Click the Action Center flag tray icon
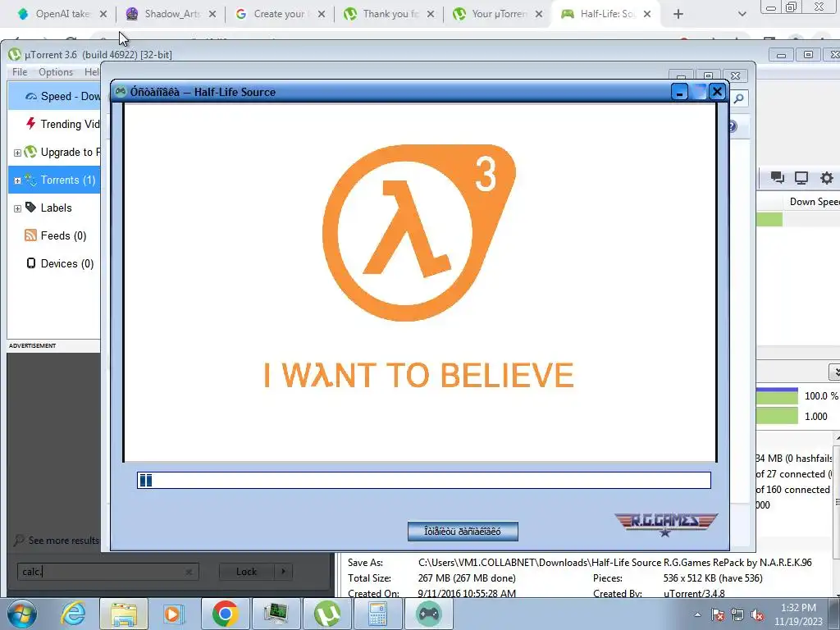 (718, 614)
